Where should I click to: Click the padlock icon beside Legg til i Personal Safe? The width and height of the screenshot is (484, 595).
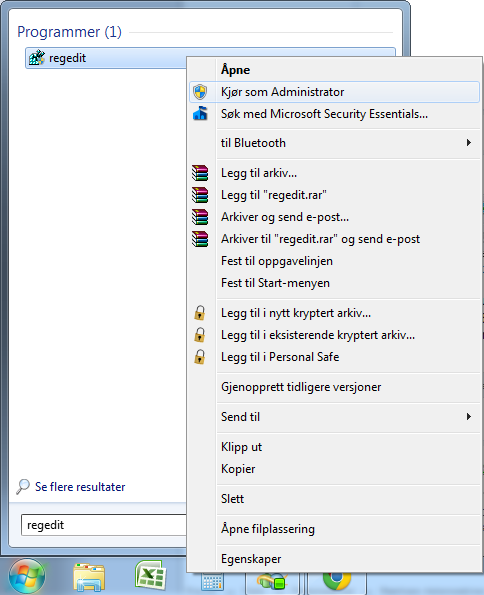(x=199, y=357)
